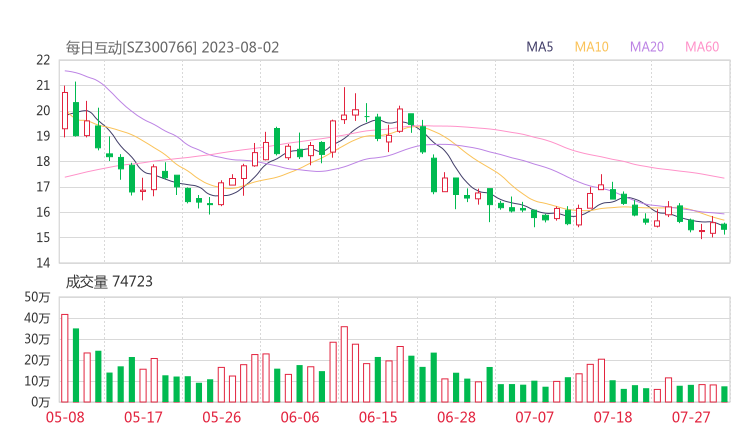Click the MA60 legend label

coord(702,47)
